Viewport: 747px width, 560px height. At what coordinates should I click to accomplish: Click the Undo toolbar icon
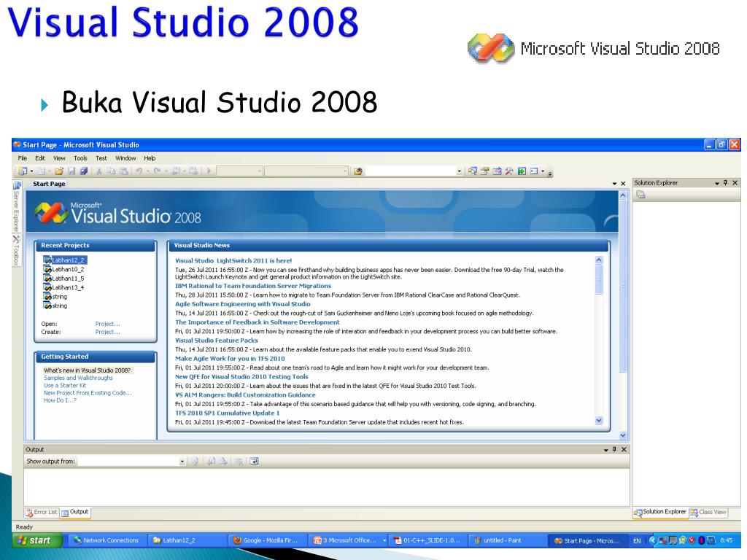click(139, 171)
